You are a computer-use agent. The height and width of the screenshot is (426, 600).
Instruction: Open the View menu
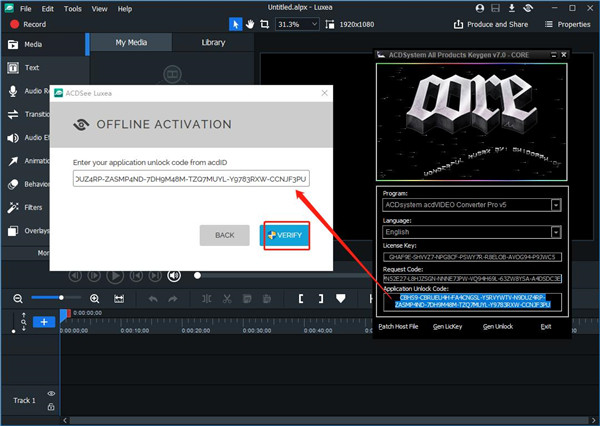(x=99, y=8)
